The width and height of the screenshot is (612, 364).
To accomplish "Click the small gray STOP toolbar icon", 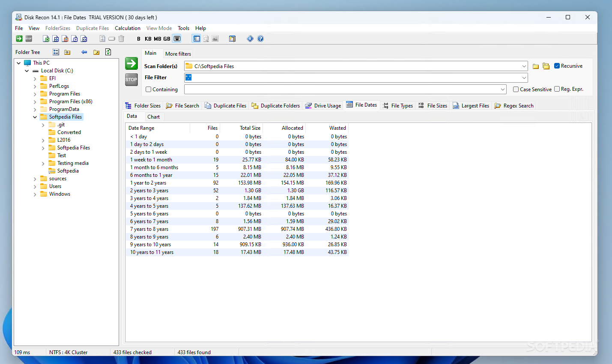I will (29, 39).
